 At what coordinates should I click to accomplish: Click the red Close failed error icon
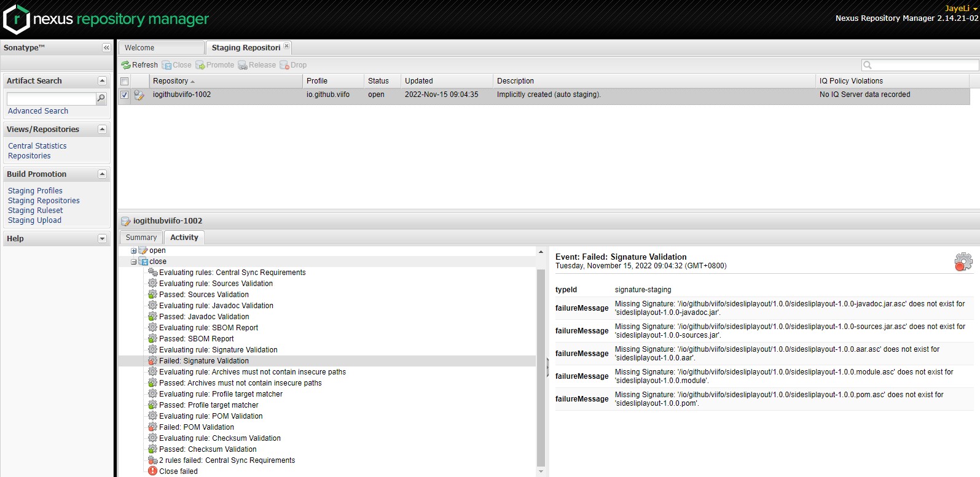tap(152, 471)
